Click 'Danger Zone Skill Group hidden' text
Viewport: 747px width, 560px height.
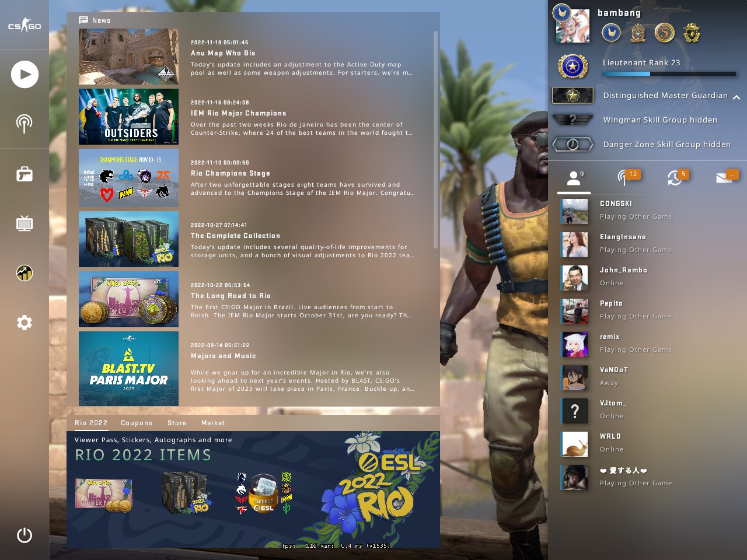click(667, 144)
